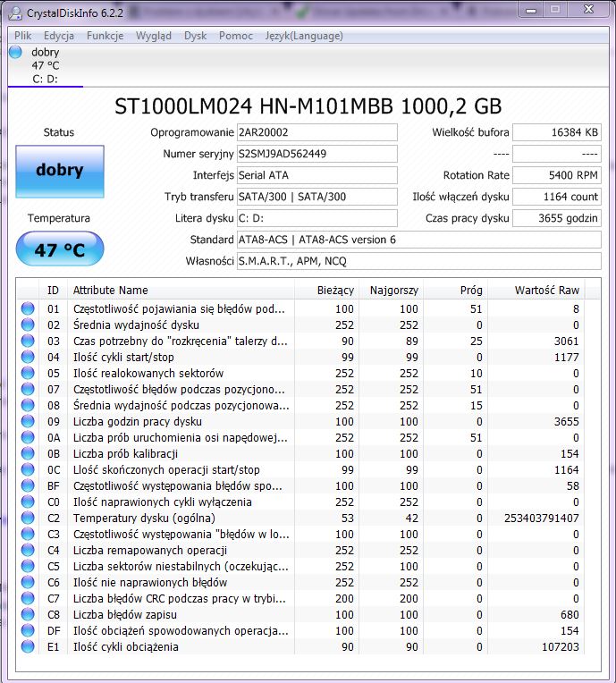Click the Litera dysku field

(x=316, y=218)
